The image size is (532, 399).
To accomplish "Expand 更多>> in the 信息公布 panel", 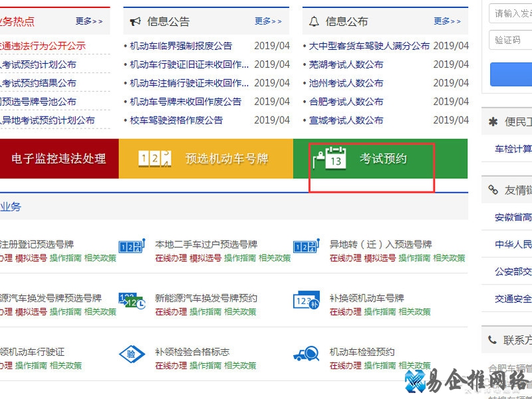I will click(447, 21).
